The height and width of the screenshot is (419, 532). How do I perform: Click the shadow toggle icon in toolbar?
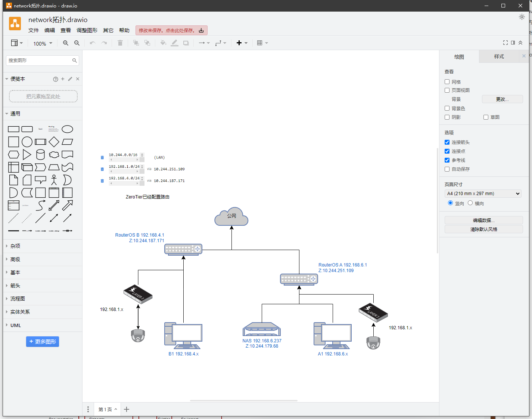pos(186,43)
